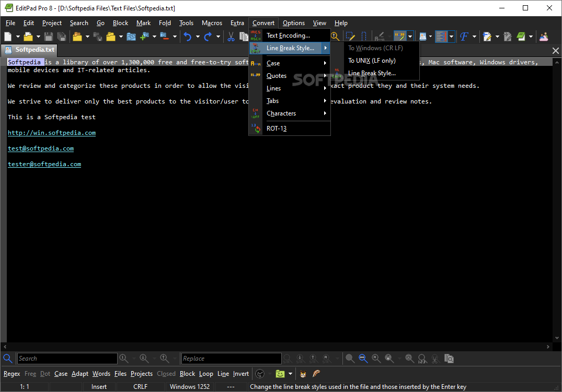Viewport: 562px width, 392px height.
Task: Toggle the Projects search option
Action: point(142,374)
